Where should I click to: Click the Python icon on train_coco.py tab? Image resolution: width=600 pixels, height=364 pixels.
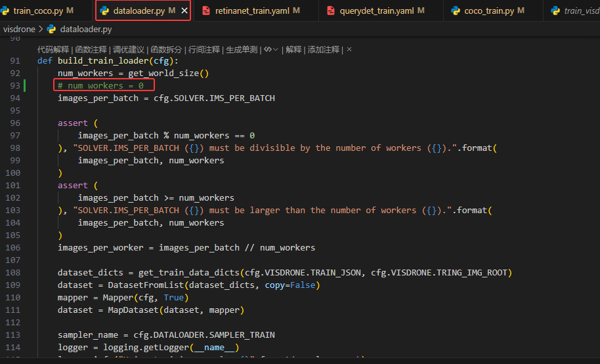5,10
